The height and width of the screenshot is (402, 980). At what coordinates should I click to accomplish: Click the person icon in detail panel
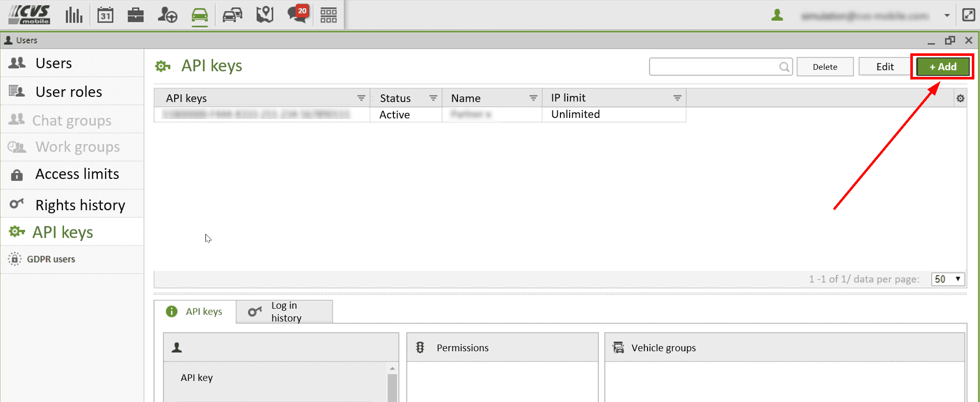coord(177,348)
